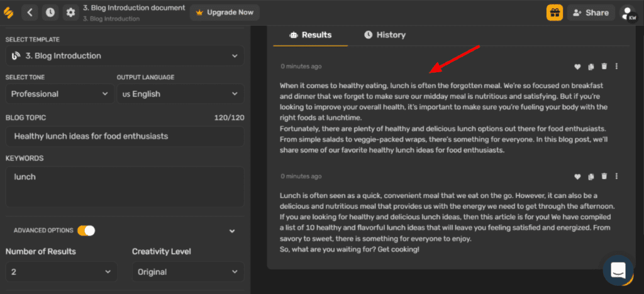Click the Blog Topic input field
Screen dimensions: 644x294
pyautogui.click(x=125, y=136)
